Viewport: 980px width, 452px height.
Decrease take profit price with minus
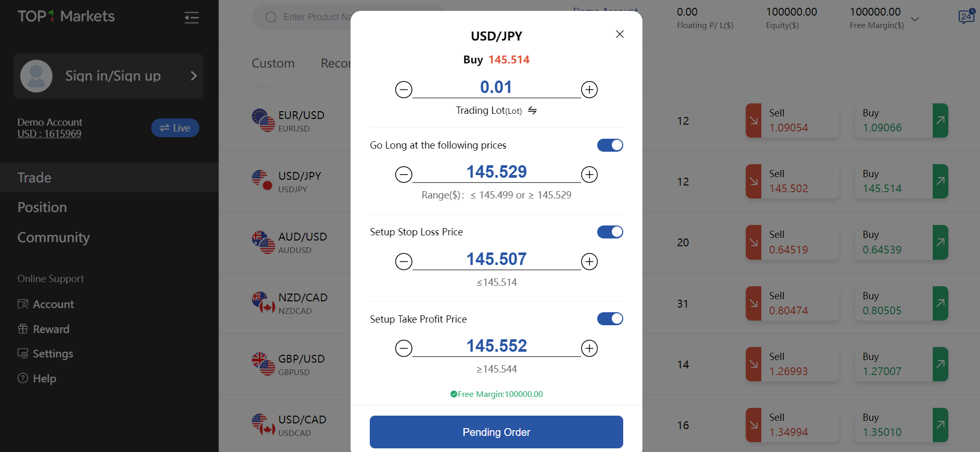click(x=404, y=348)
